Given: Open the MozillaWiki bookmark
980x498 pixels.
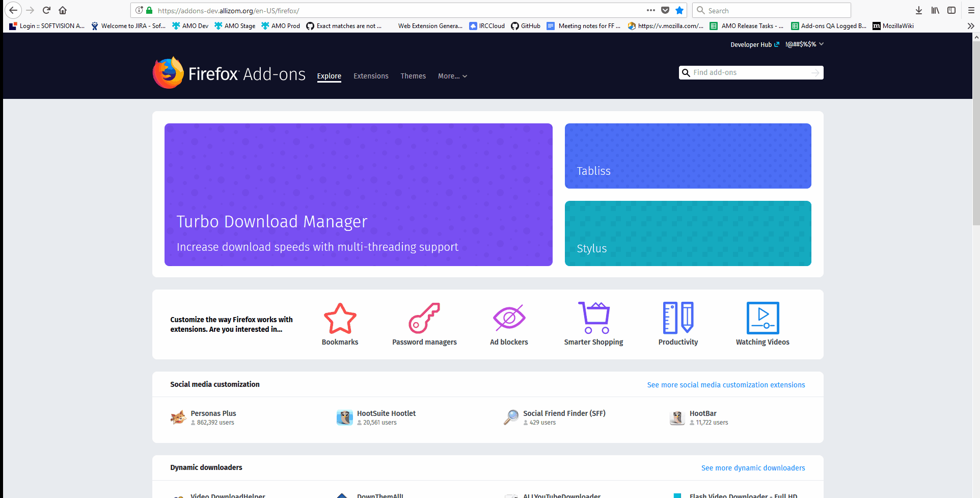Looking at the screenshot, I should coord(893,26).
